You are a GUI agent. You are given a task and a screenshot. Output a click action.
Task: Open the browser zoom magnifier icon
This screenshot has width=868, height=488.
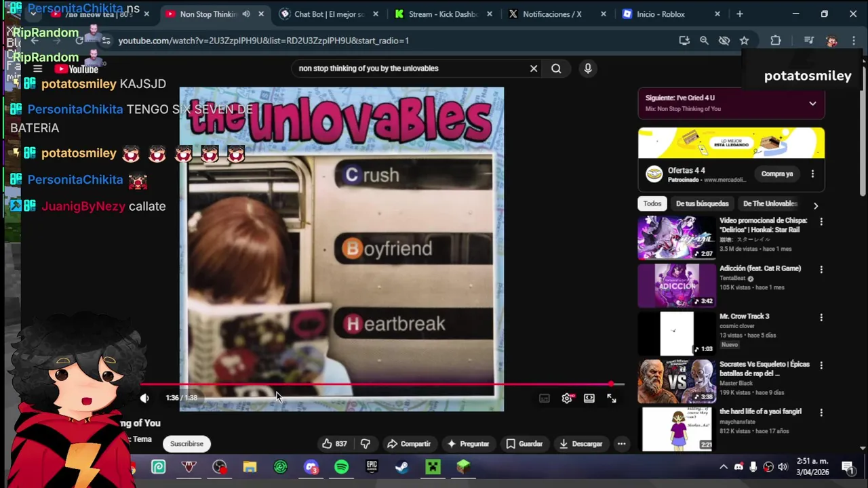[704, 41]
